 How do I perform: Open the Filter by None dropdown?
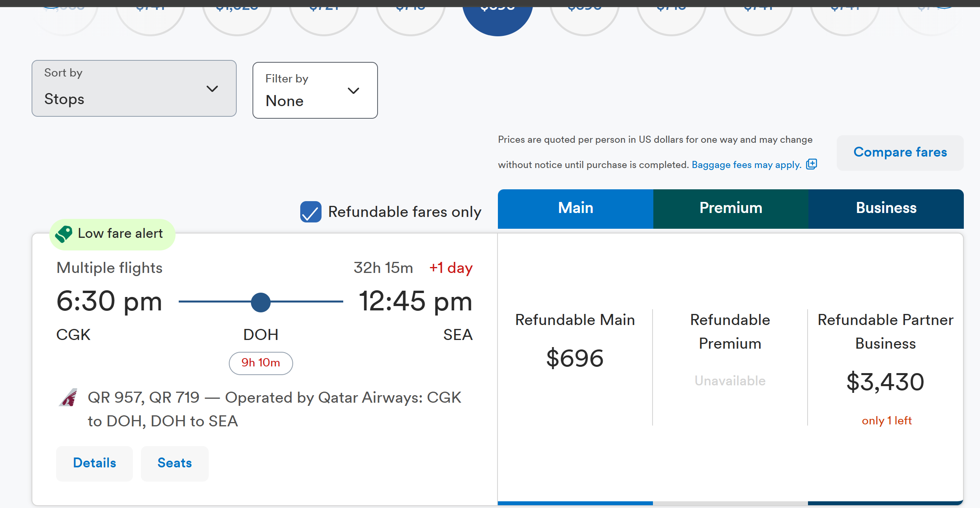315,90
